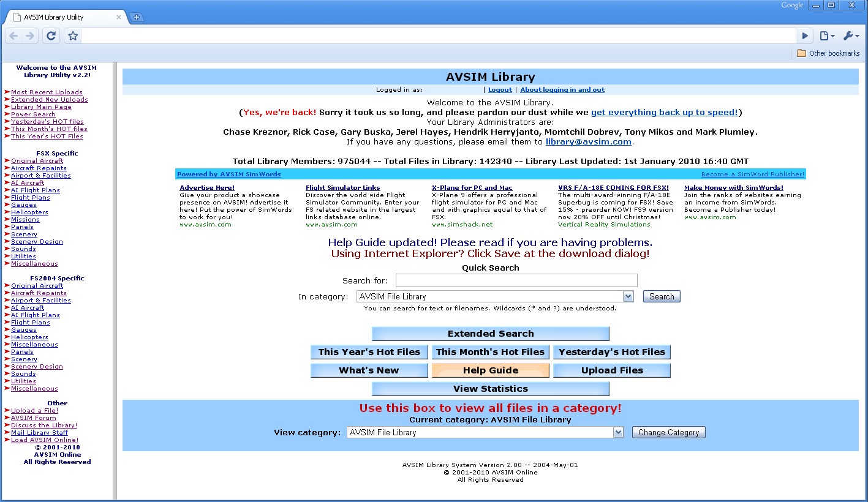Open FSX Scenery Design category
The image size is (868, 502).
[37, 242]
